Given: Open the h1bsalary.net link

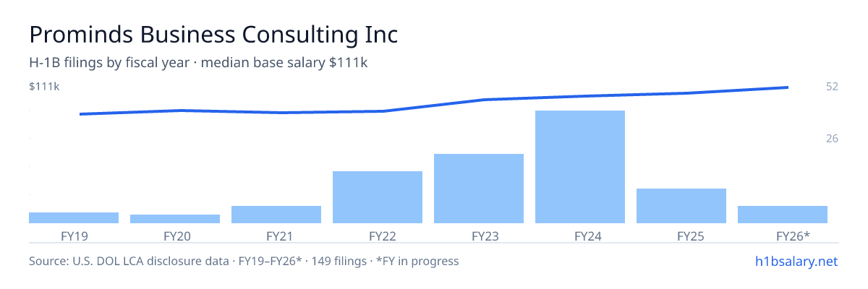Looking at the screenshot, I should tap(796, 261).
